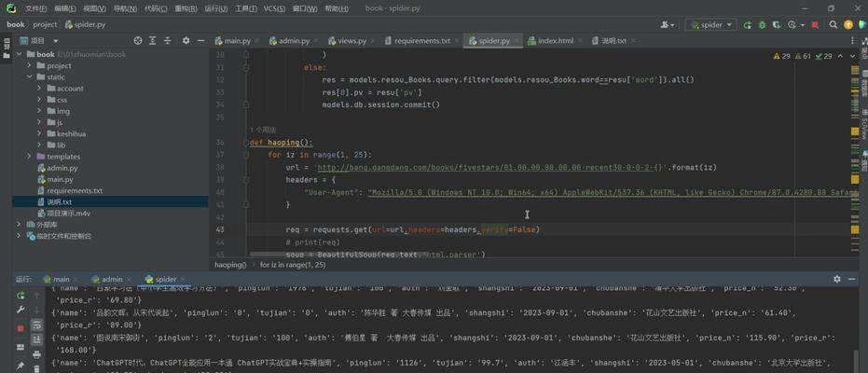868x373 pixels.
Task: Stop the process using the red run-panel button
Action: [x=21, y=328]
